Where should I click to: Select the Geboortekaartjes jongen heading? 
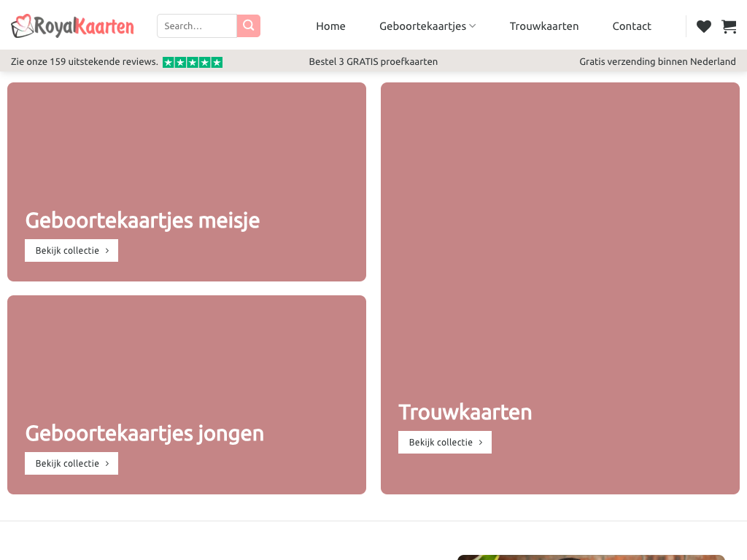click(144, 433)
